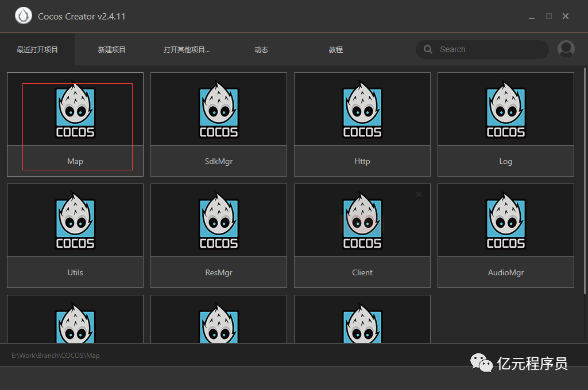Open the Log project icon
The width and height of the screenshot is (588, 390).
click(x=506, y=110)
